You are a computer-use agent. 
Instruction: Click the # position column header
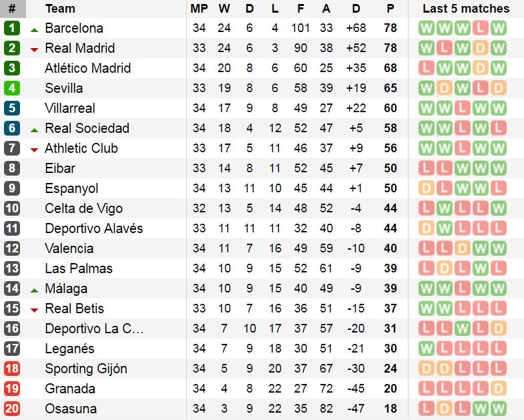[12, 9]
